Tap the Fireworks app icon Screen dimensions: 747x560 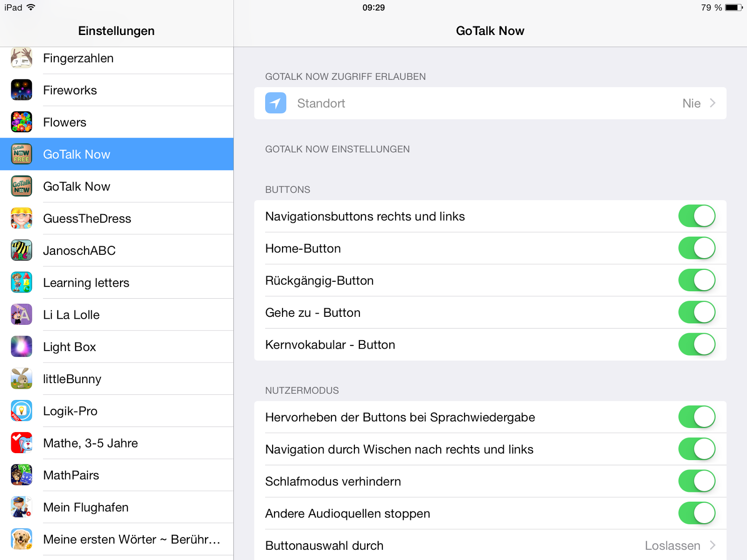coord(21,90)
